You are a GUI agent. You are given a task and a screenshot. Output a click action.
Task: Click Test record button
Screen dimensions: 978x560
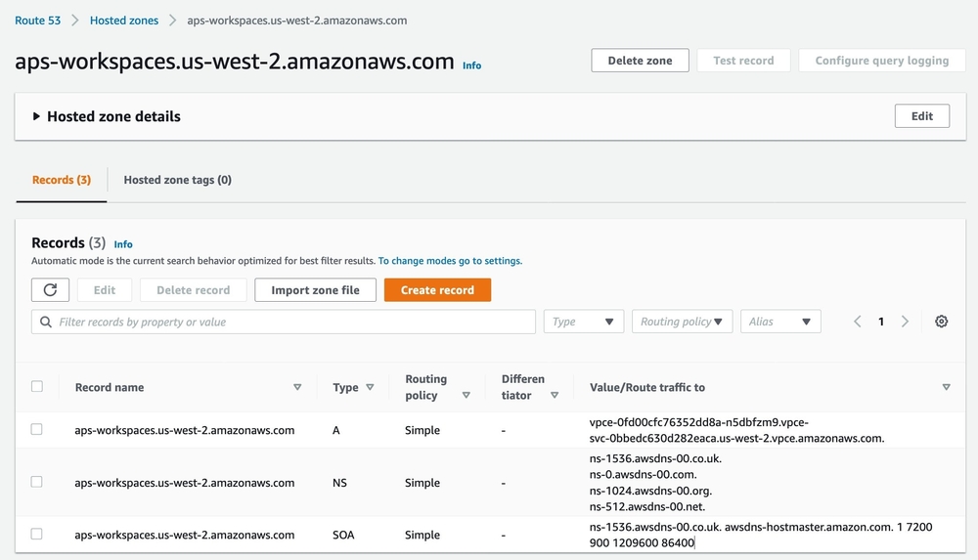click(743, 61)
